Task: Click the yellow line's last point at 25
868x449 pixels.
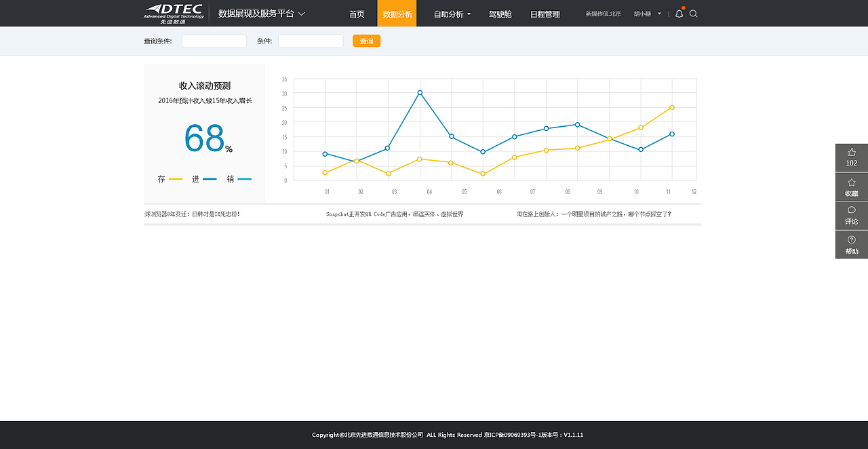Action: click(671, 107)
